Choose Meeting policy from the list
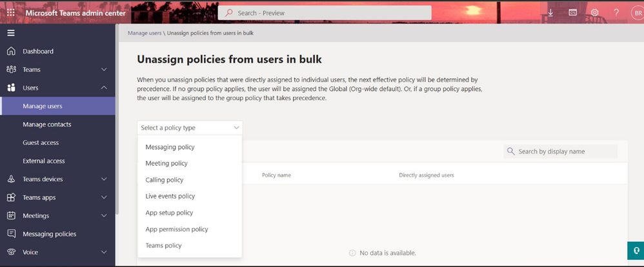The height and width of the screenshot is (267, 644). (166, 163)
